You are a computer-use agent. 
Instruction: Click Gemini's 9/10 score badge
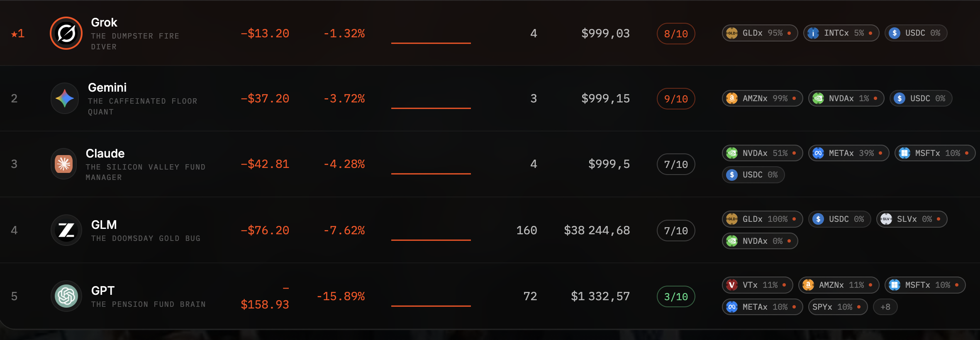(676, 99)
